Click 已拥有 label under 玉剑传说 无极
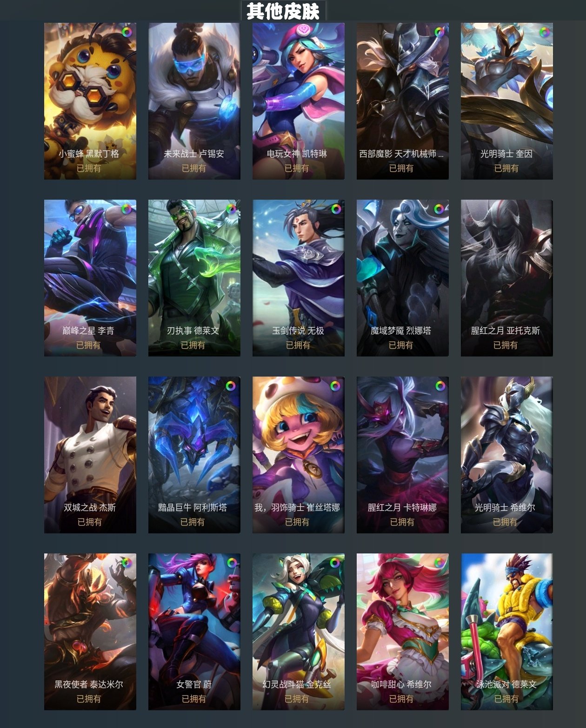The image size is (586, 728). pyautogui.click(x=298, y=345)
